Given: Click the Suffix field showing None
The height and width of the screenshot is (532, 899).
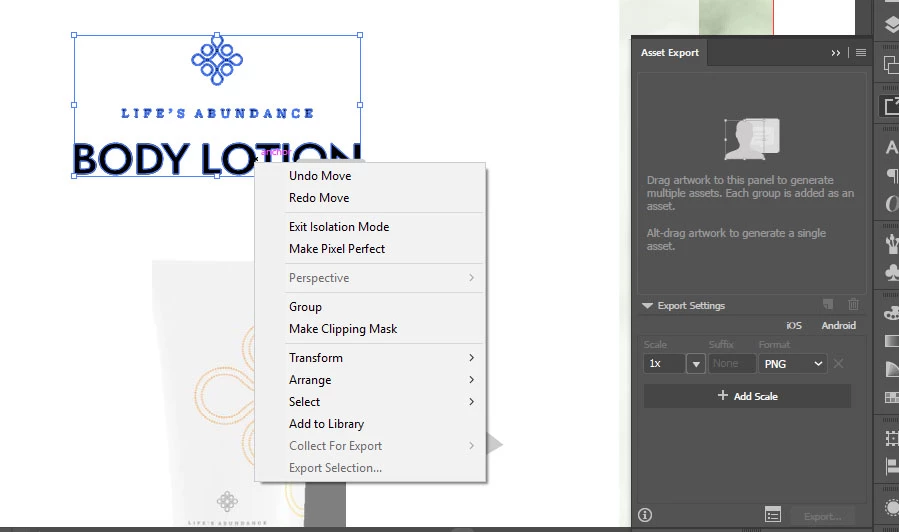Looking at the screenshot, I should (732, 363).
